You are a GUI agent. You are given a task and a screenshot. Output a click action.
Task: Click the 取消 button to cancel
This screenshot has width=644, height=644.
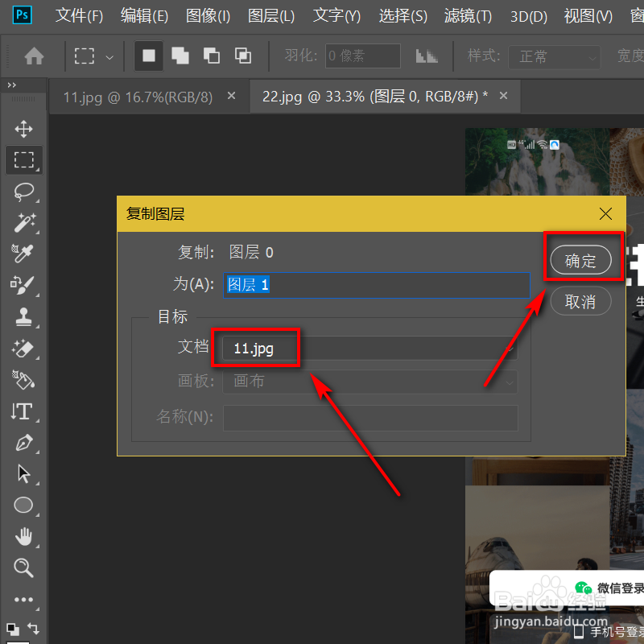(x=581, y=301)
